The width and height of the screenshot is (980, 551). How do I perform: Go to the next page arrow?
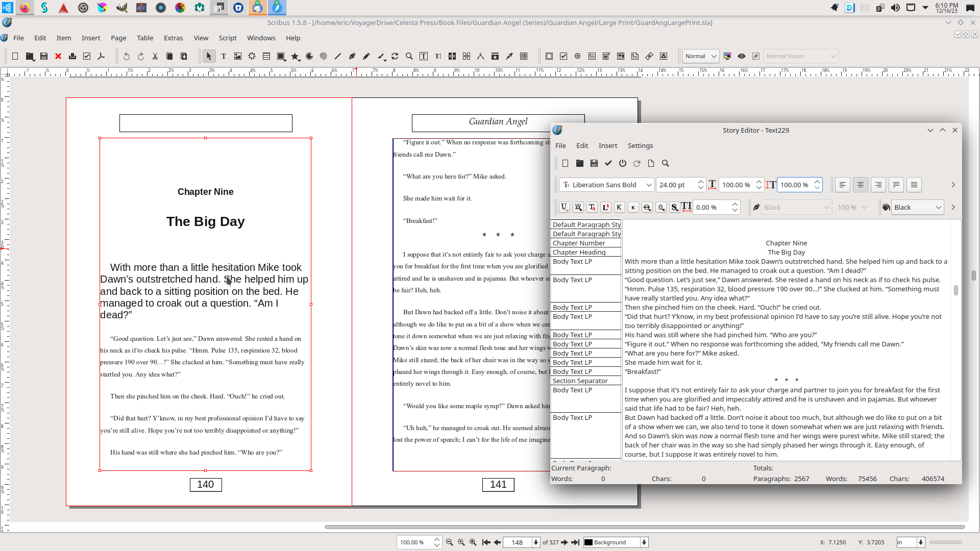coord(564,542)
